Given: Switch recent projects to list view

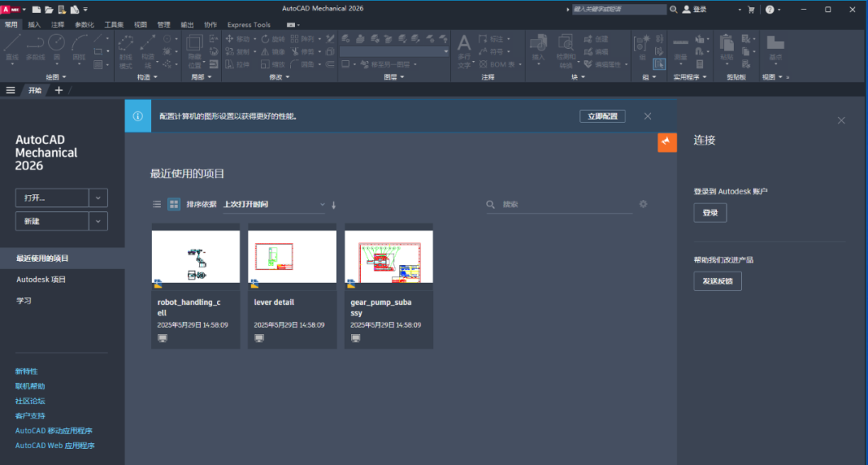Looking at the screenshot, I should [157, 205].
